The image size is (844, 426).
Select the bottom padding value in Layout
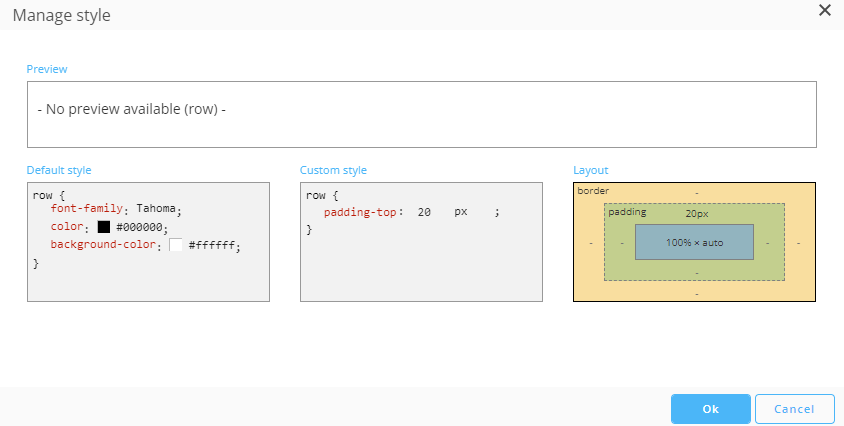696,271
